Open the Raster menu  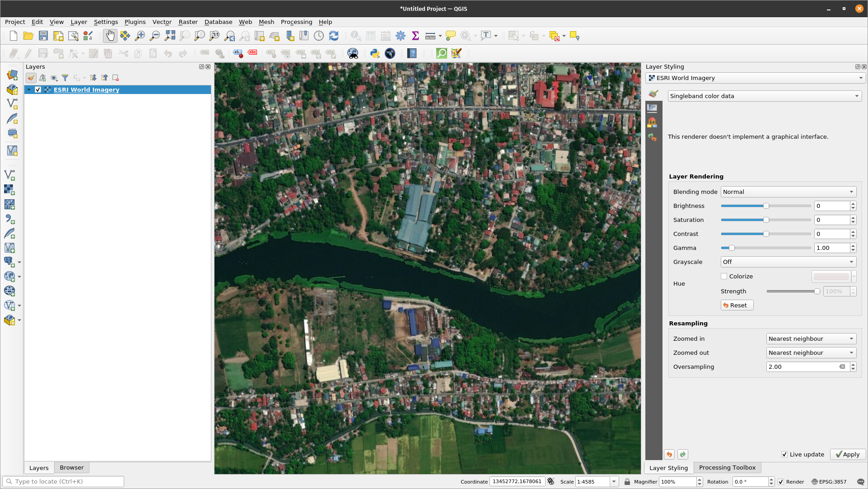coord(188,22)
